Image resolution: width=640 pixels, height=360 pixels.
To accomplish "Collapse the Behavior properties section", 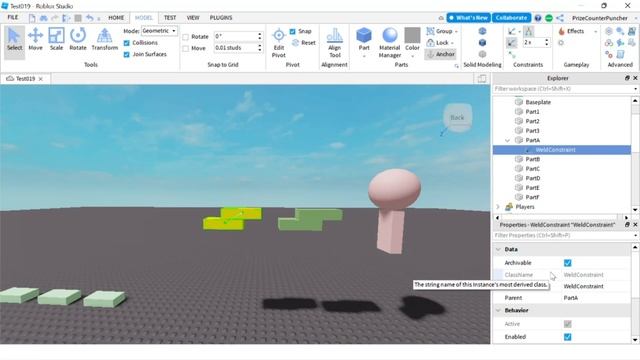I will point(498,311).
